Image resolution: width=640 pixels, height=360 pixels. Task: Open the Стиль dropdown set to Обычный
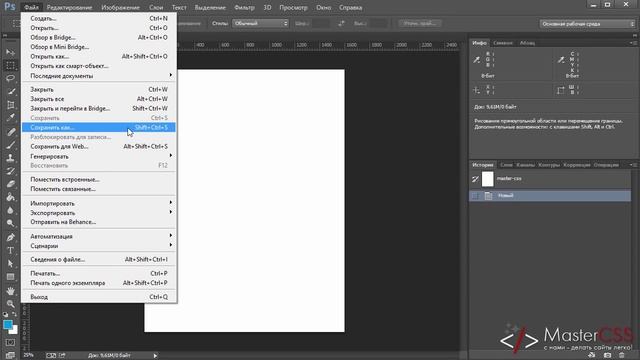click(x=260, y=24)
